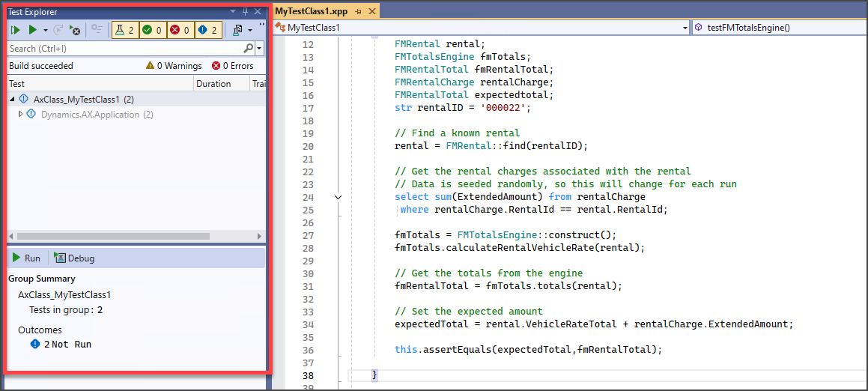Click 'FMRental::find(rentalID)' on line 20
Image resolution: width=868 pixels, height=391 pixels.
514,146
